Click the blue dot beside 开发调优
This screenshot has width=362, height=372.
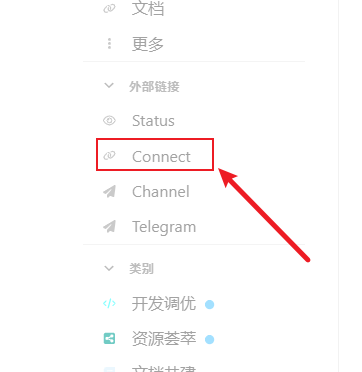pyautogui.click(x=209, y=304)
